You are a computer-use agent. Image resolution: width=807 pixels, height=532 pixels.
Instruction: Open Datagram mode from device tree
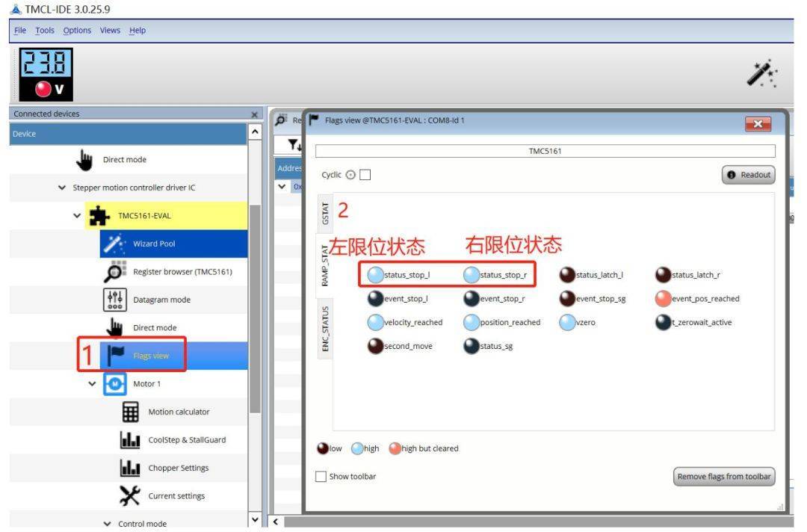pyautogui.click(x=161, y=300)
